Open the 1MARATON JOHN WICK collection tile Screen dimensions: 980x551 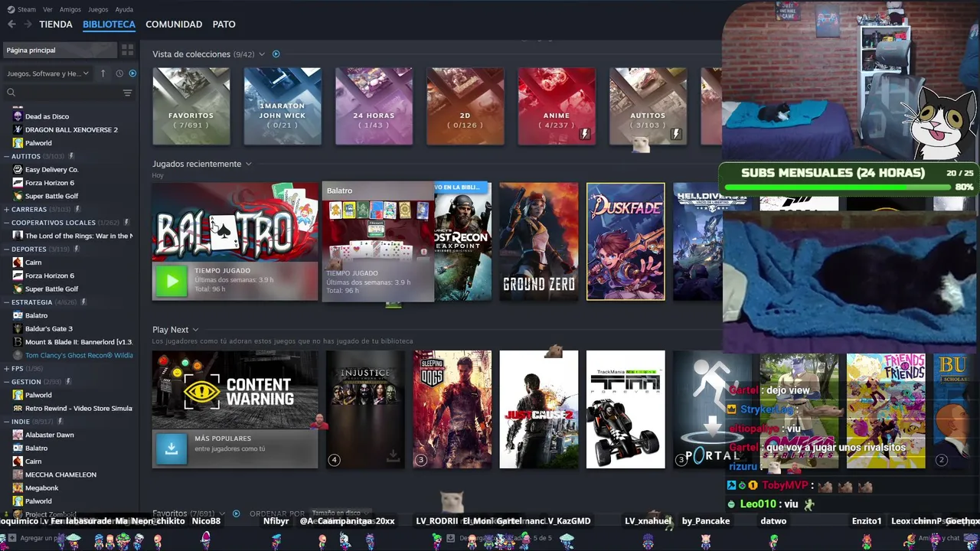click(283, 106)
